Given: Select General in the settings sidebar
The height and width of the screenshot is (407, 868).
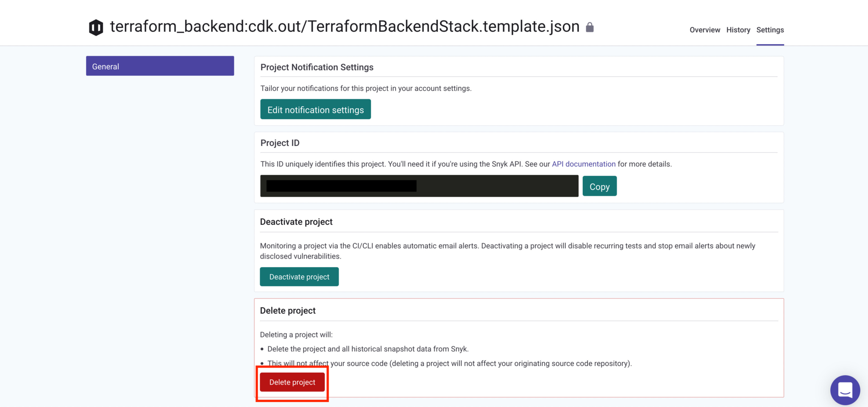Looking at the screenshot, I should click(x=160, y=66).
